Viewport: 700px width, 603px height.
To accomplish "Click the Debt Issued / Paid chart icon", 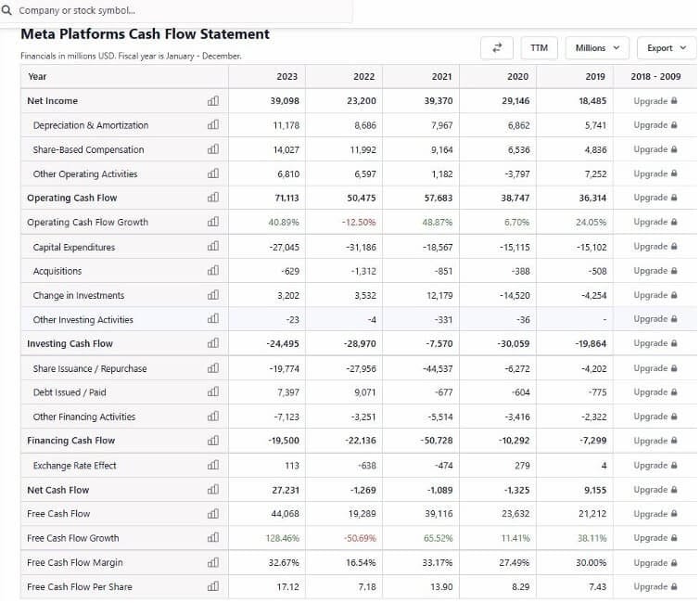I will [213, 392].
